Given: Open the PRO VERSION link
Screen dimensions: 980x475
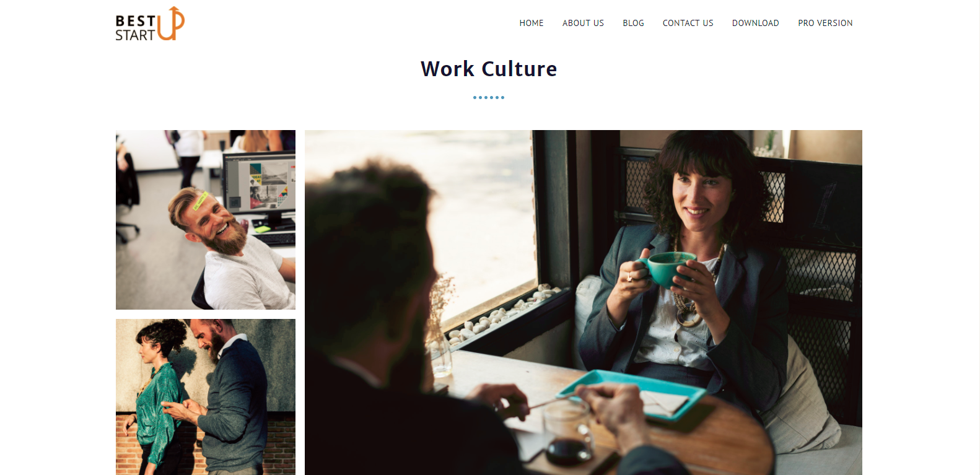Looking at the screenshot, I should coord(825,23).
